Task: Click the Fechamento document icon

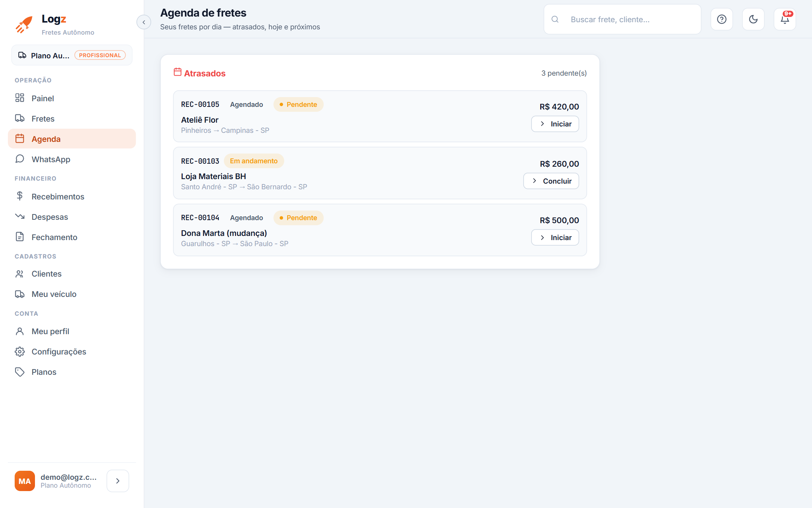Action: [20, 237]
